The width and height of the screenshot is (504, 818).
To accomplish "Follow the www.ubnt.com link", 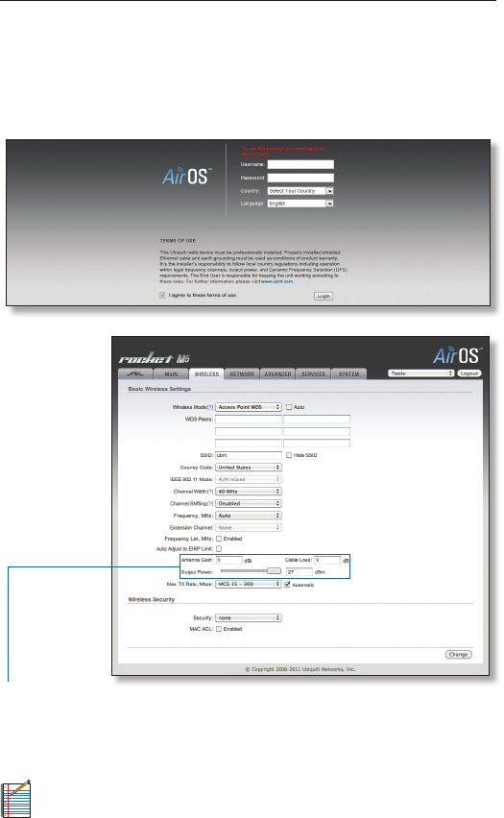I will coord(276,281).
